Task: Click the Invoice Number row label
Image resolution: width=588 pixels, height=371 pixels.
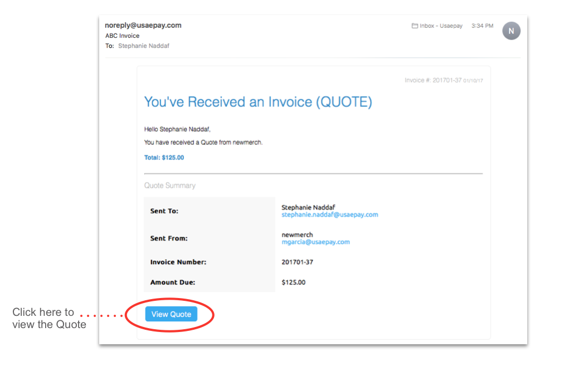Action: (177, 262)
